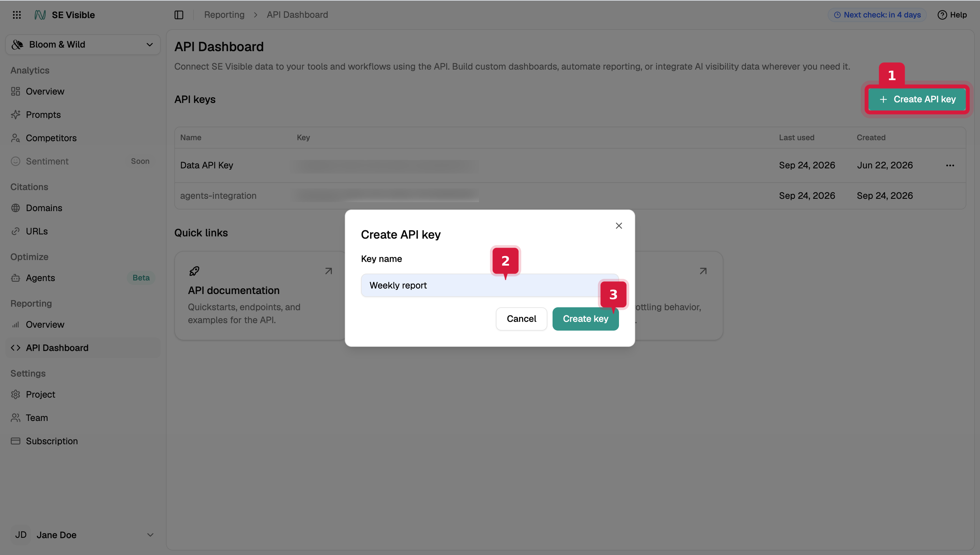Focus the Key name input field
Image resolution: width=980 pixels, height=555 pixels.
pyautogui.click(x=490, y=285)
